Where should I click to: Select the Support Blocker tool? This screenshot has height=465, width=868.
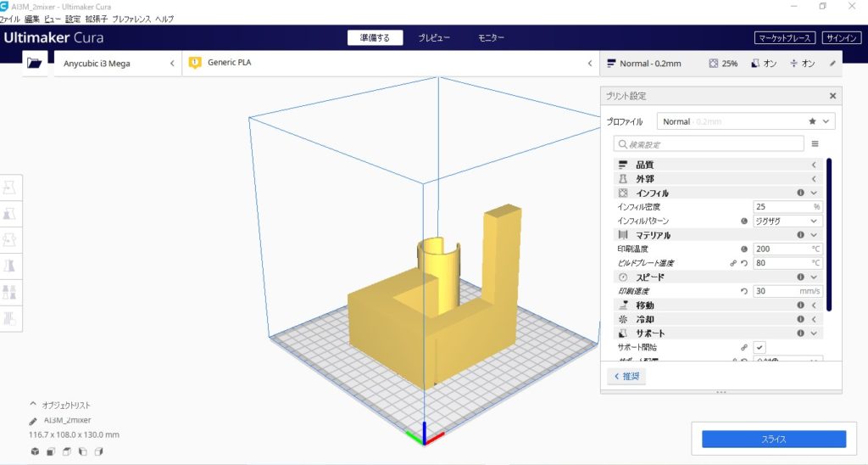[11, 319]
